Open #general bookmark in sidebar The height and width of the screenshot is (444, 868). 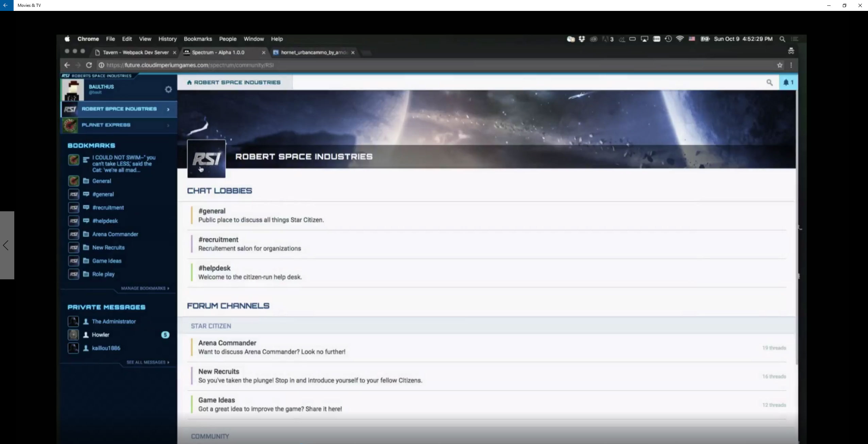[x=103, y=194]
